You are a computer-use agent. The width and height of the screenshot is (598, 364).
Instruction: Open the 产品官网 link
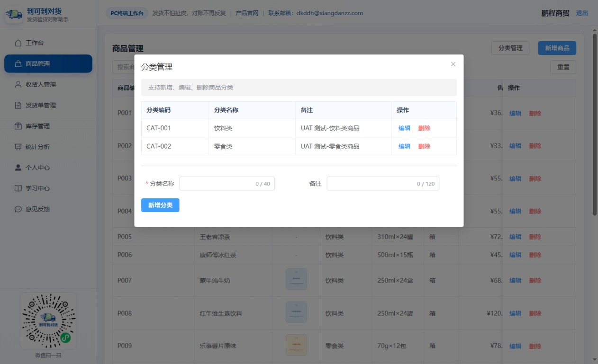(x=247, y=13)
